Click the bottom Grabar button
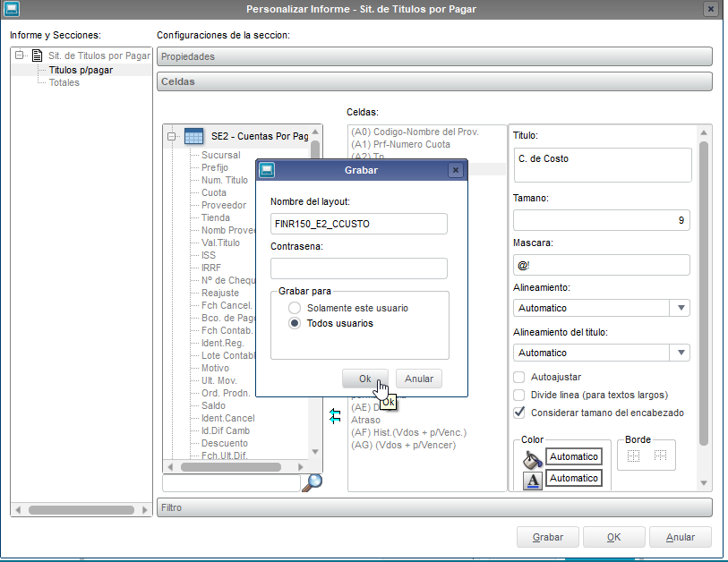Viewport: 728px width, 562px height. pos(548,538)
